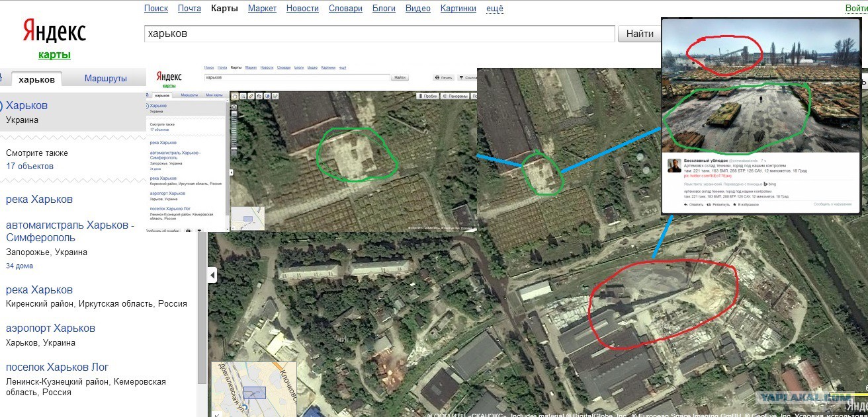
Task: Open Блоги in the top navigation
Action: pos(384,9)
